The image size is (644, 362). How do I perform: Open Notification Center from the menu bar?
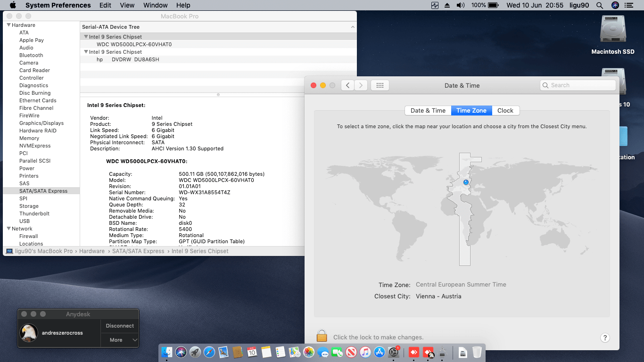pyautogui.click(x=628, y=5)
